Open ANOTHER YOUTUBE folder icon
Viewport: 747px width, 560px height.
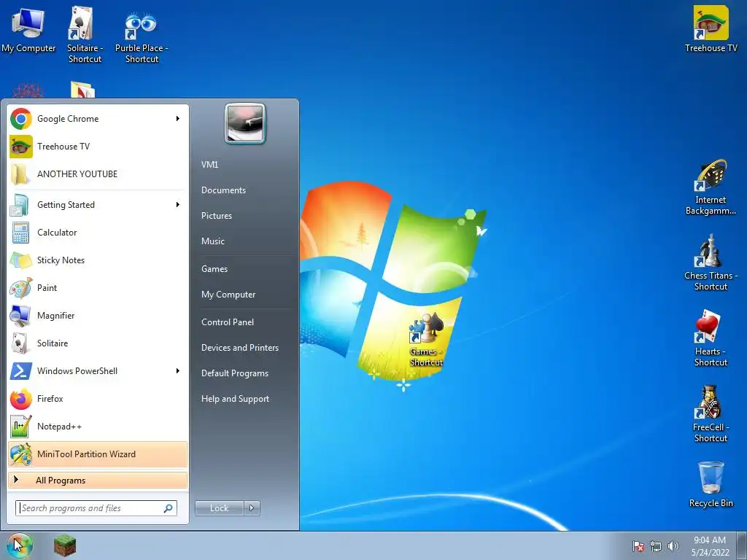21,174
